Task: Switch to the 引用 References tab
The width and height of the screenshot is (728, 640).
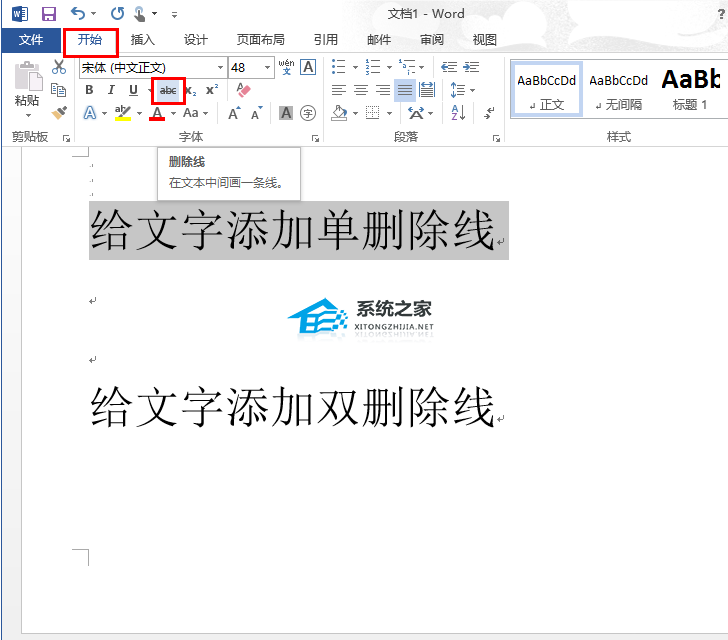Action: [x=325, y=40]
